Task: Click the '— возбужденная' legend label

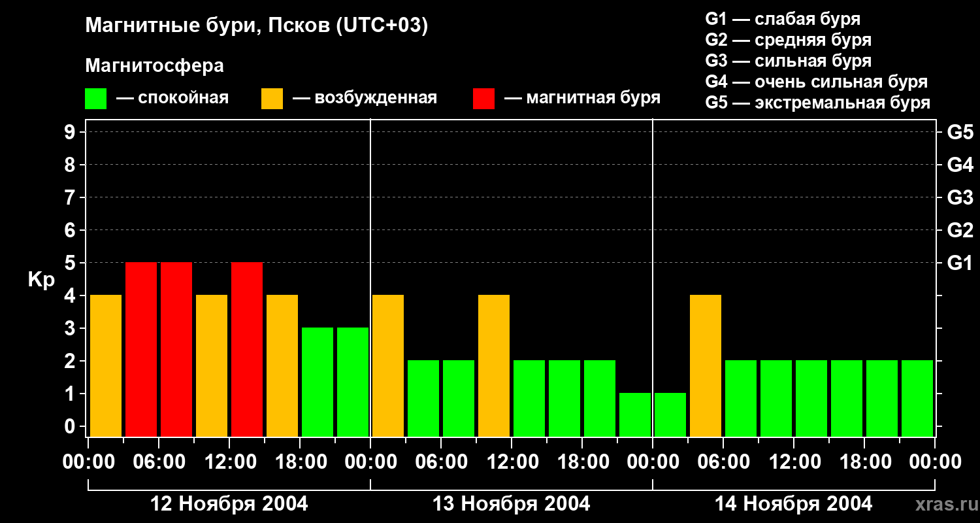Action: pos(365,99)
